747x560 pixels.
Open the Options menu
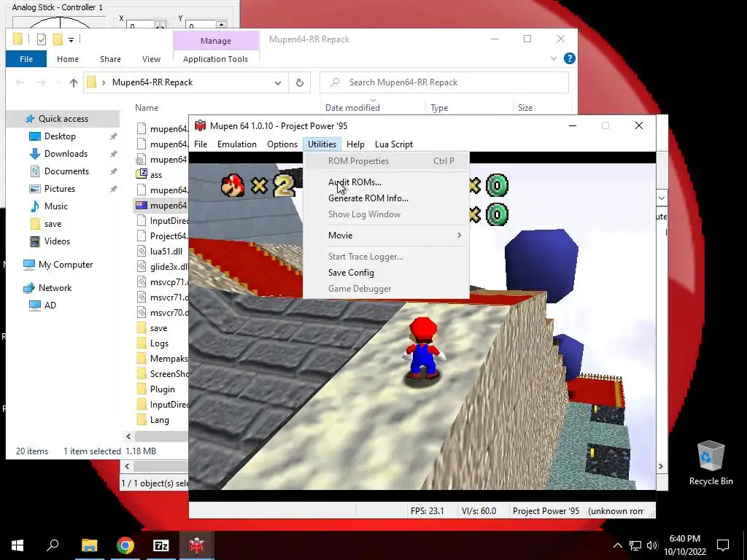click(282, 144)
